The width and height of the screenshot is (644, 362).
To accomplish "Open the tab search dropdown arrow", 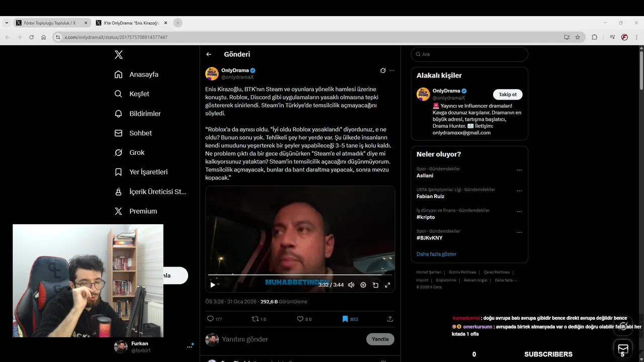I will pos(7,23).
